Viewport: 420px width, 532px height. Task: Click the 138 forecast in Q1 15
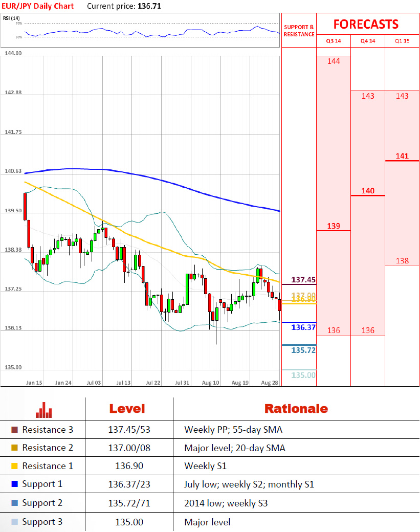click(402, 261)
